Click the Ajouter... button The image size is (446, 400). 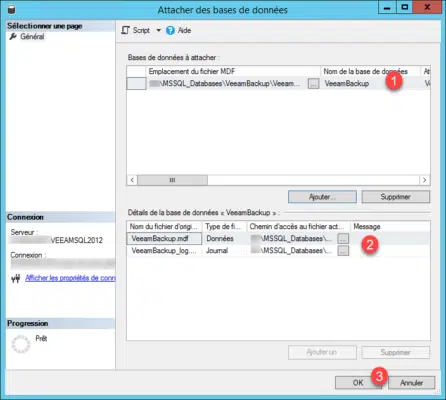(322, 197)
